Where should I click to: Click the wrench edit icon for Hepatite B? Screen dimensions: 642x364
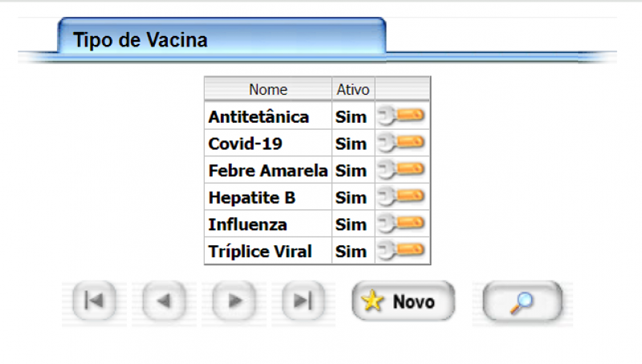(x=402, y=197)
